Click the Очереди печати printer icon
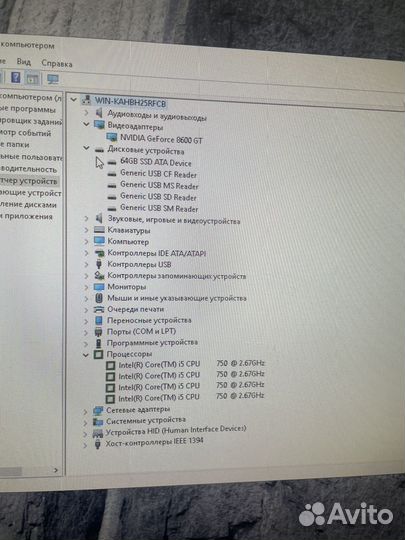The image size is (405, 540). 99,309
